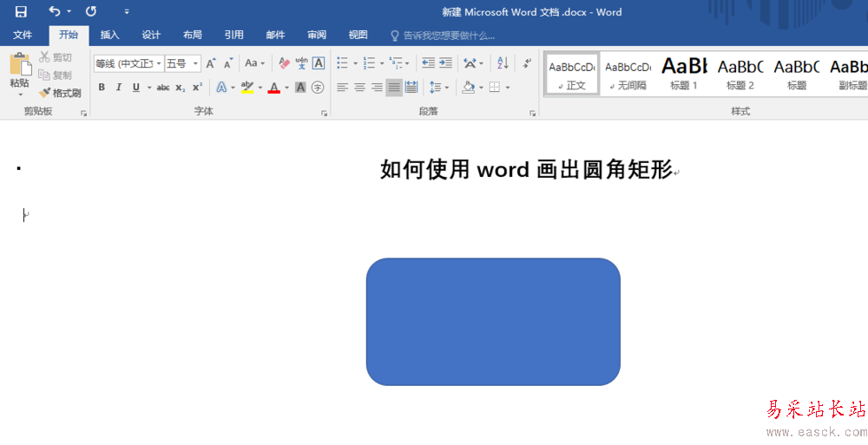Increase font size with grow font icon

(211, 63)
